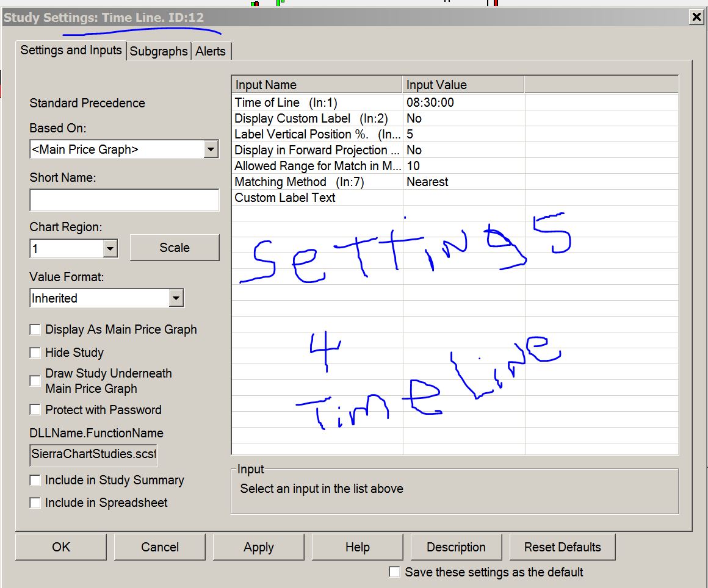Screen dimensions: 708x588
Task: Open the Based On dropdown arrow
Action: (x=211, y=149)
